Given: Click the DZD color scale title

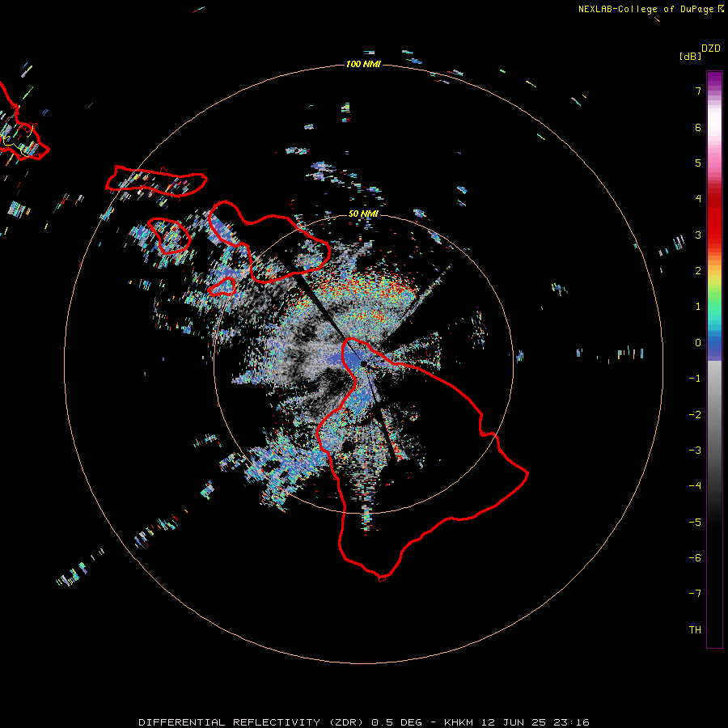Looking at the screenshot, I should [x=711, y=49].
